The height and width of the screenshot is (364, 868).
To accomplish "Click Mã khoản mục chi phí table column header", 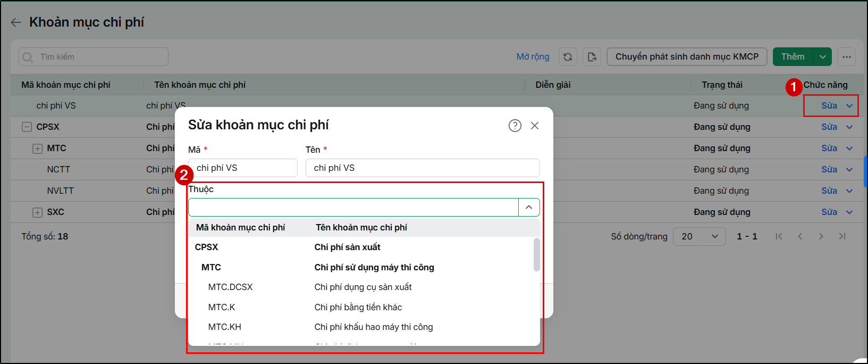I will point(66,85).
